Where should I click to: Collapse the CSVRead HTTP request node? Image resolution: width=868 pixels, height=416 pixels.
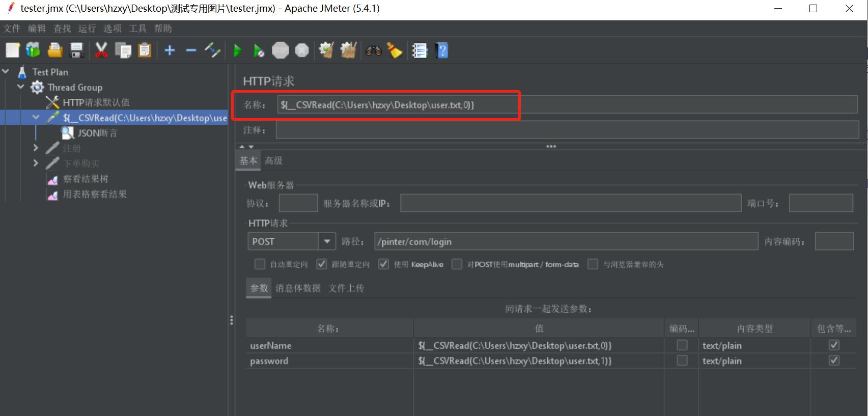36,118
